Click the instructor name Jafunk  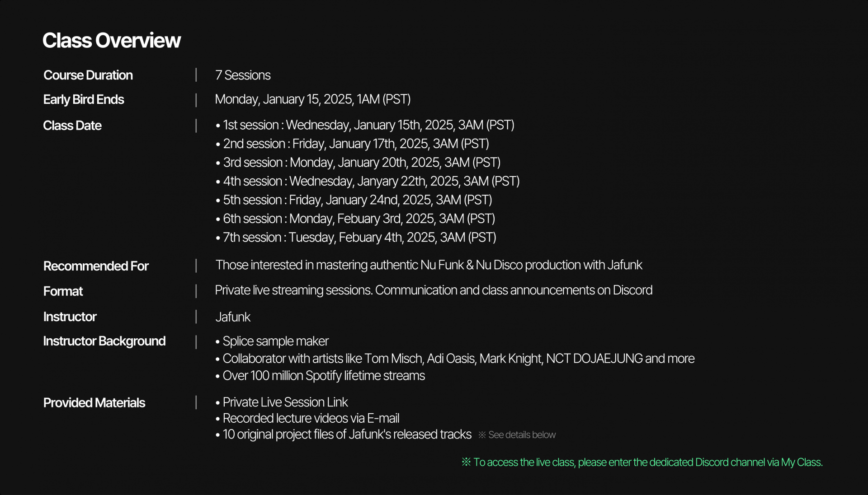tap(233, 317)
